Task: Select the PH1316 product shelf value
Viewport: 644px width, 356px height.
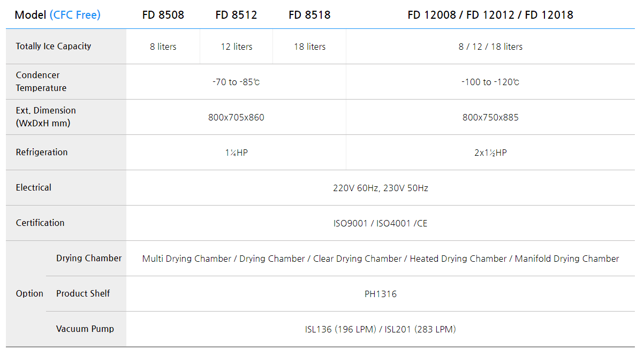Action: (x=381, y=294)
